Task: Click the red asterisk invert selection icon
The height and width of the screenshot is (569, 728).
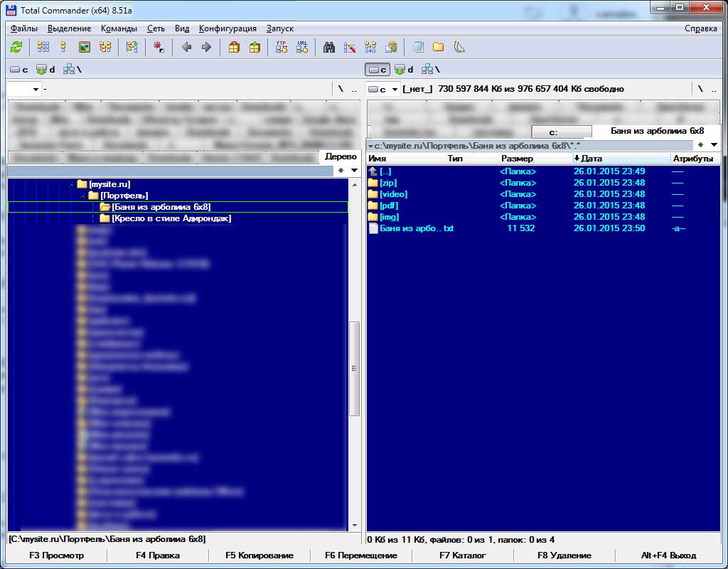Action: [x=159, y=47]
